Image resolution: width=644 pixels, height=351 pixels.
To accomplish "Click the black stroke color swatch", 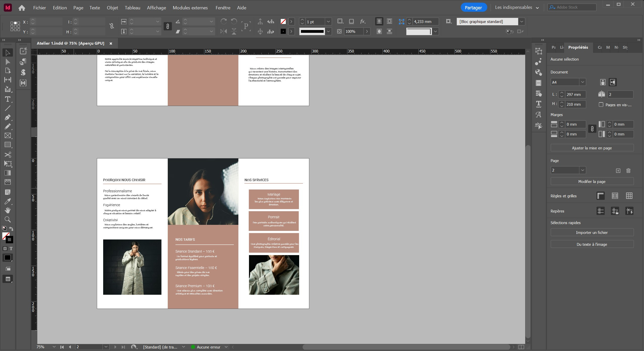I will click(283, 32).
